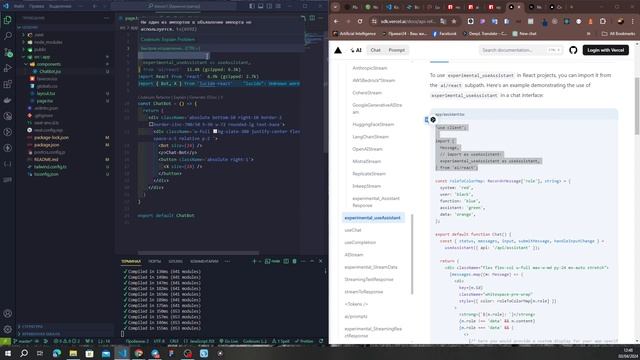Open Source Control view in activity bar
Image resolution: width=640 pixels, height=360 pixels.
click(x=7, y=52)
